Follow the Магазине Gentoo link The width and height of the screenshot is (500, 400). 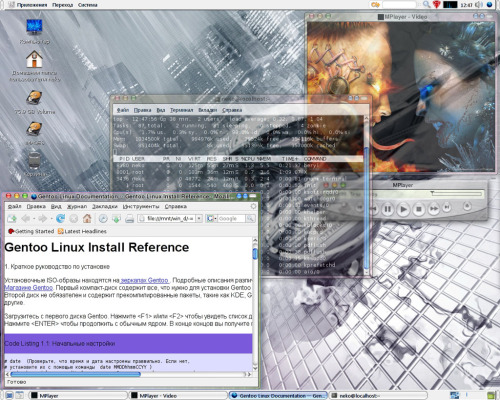point(29,287)
